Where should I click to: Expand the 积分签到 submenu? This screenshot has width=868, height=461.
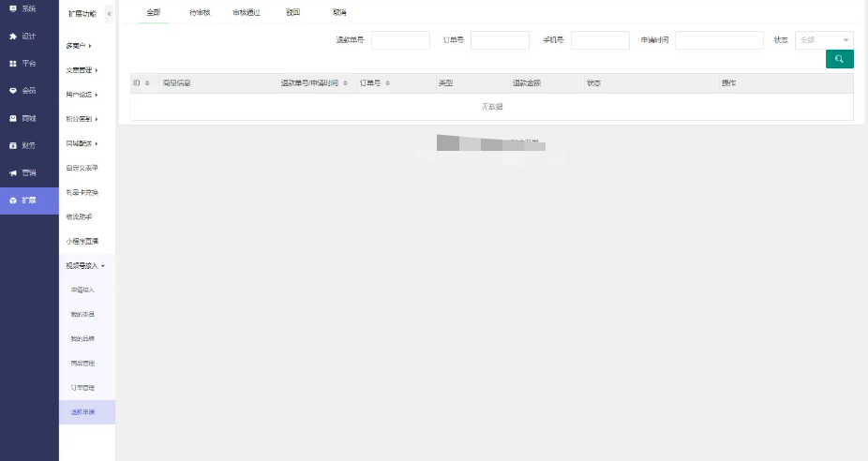coord(82,119)
